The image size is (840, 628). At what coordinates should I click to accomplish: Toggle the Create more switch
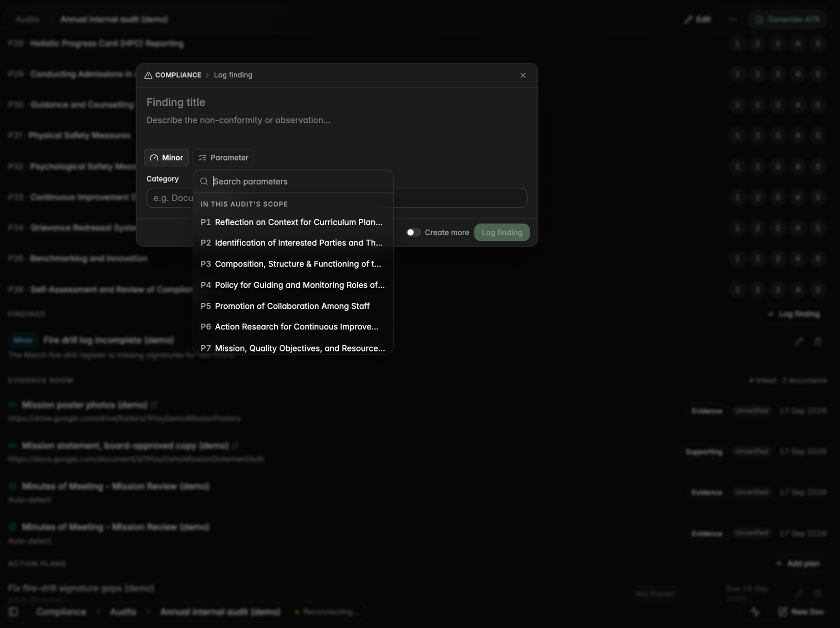(414, 232)
